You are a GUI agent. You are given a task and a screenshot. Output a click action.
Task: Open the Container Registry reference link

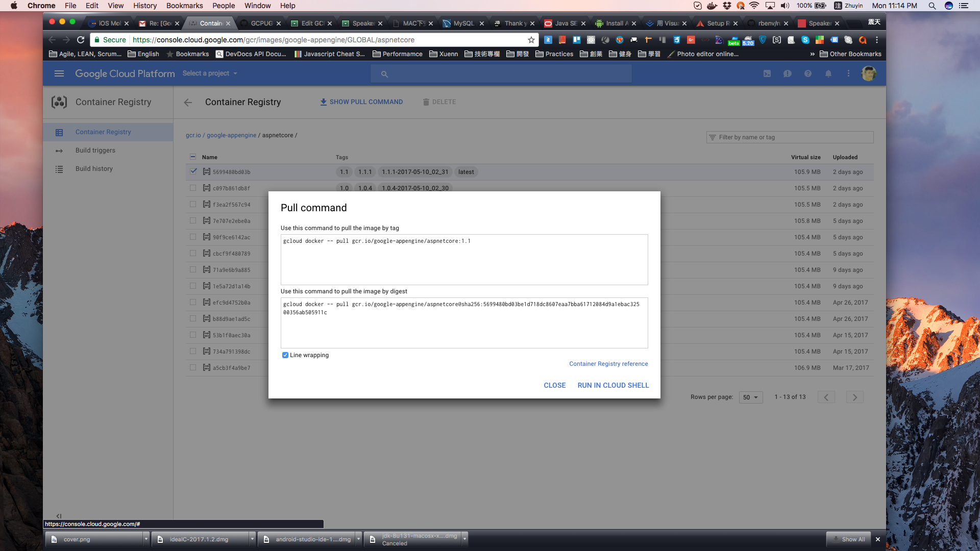pos(608,364)
